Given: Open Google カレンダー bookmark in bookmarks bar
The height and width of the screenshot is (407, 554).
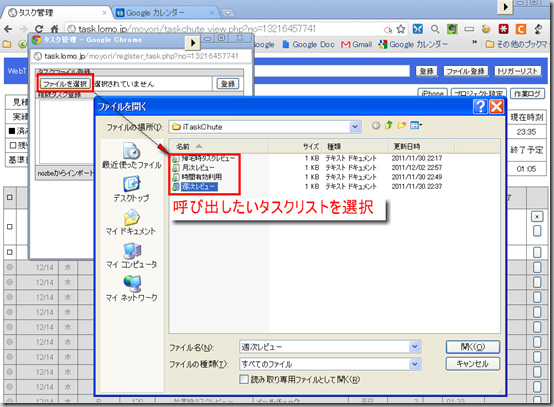Looking at the screenshot, I should click(413, 45).
